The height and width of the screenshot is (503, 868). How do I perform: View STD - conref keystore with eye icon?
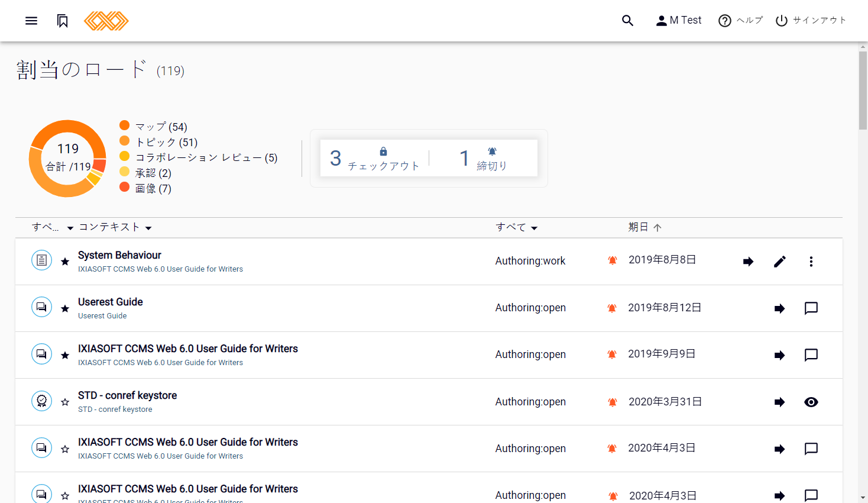811,402
